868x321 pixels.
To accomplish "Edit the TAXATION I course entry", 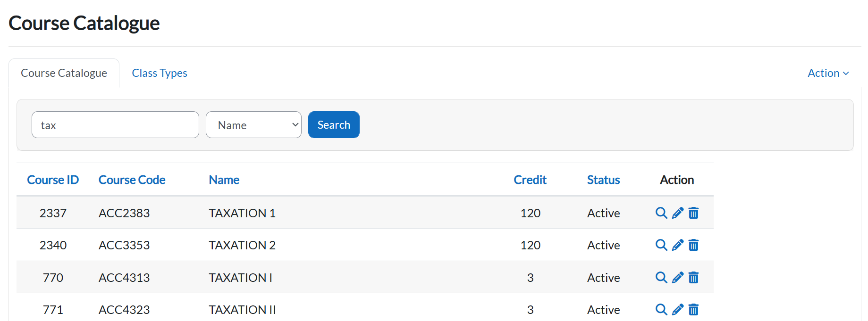I will tap(677, 278).
